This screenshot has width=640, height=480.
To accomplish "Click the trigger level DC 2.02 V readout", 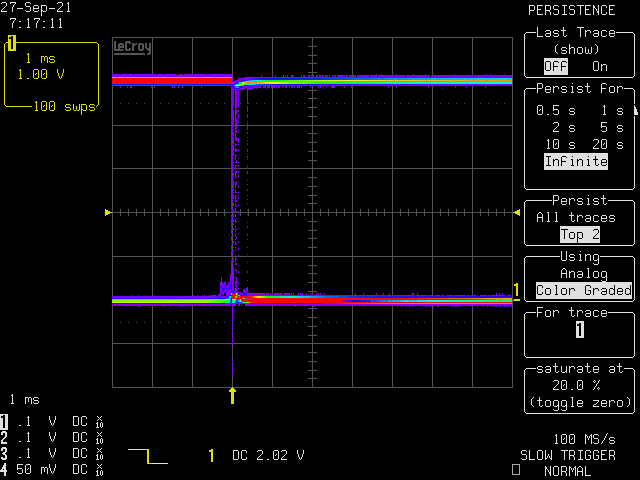I will point(268,455).
